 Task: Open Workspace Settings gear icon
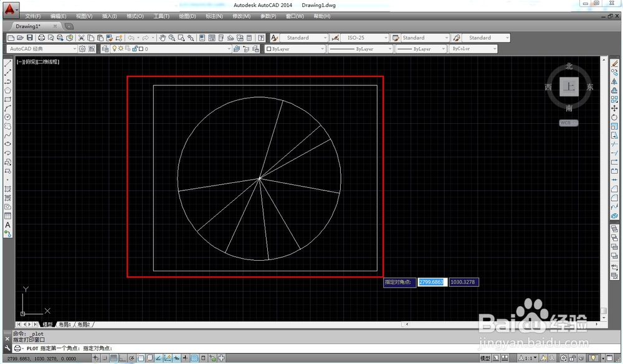tap(82, 49)
